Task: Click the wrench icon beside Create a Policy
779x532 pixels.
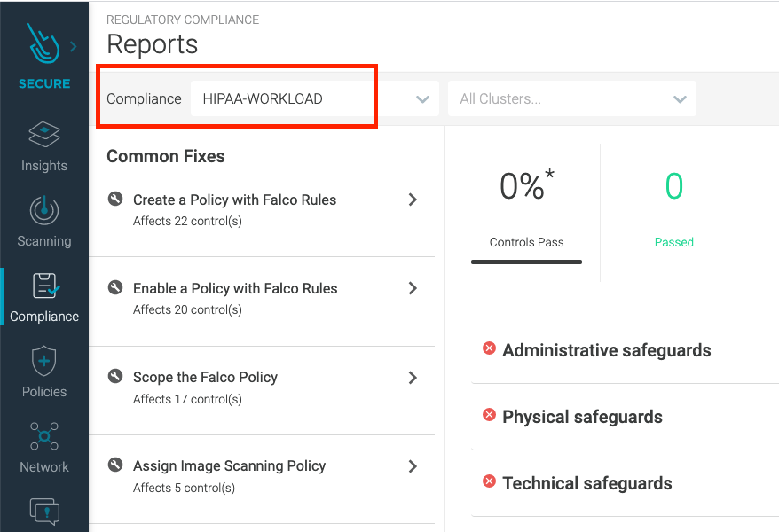Action: click(115, 200)
